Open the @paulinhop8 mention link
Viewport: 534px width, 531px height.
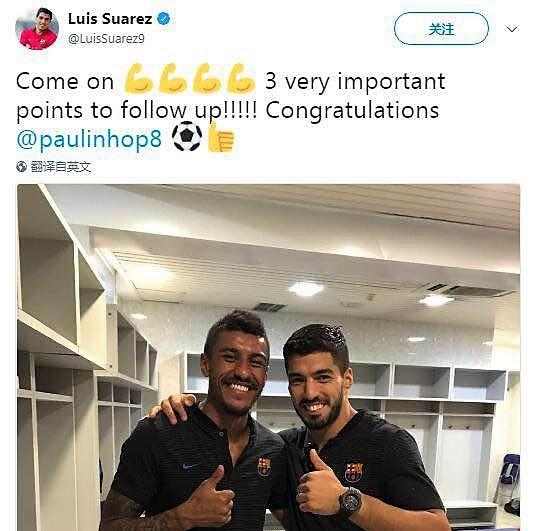[89, 139]
